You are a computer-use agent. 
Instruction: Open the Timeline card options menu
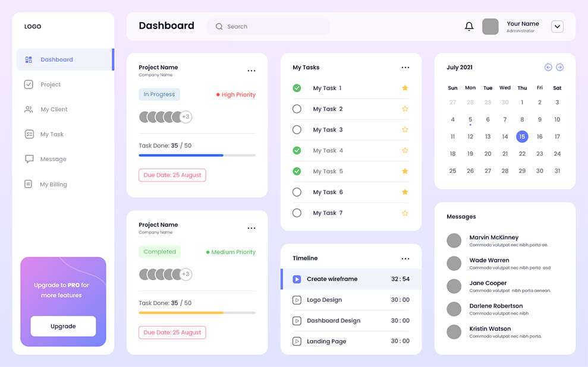405,259
